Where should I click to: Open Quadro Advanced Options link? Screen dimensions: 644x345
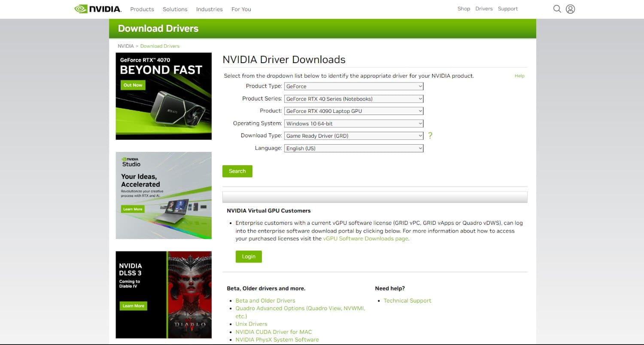point(300,312)
